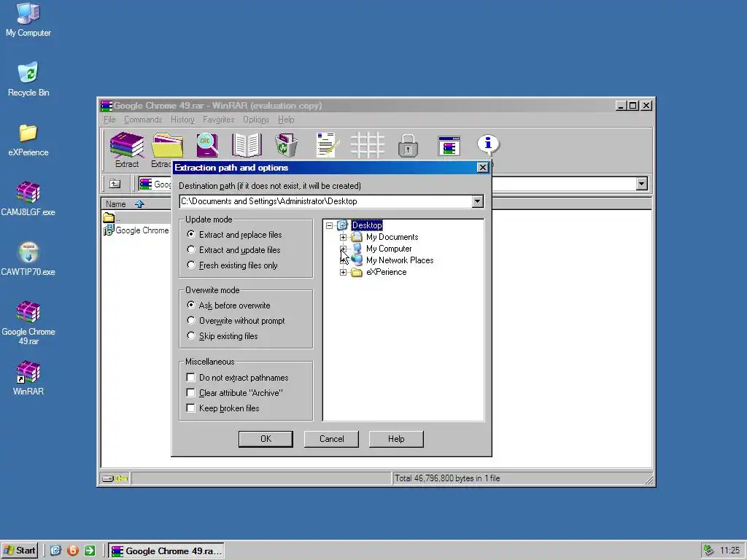Click the Cancel button in dialog
Viewport: 747px width, 560px height.
pos(332,439)
